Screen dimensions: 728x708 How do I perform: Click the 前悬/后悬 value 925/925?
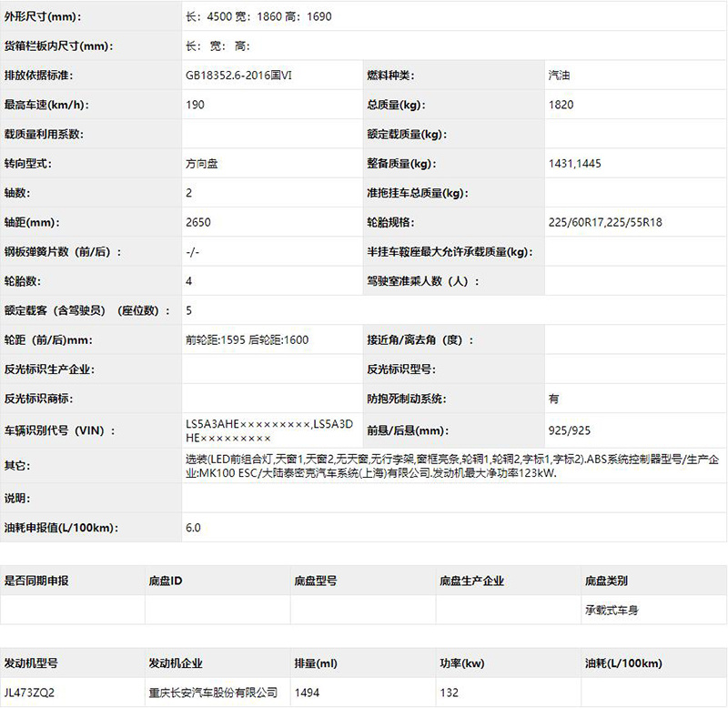coord(570,430)
